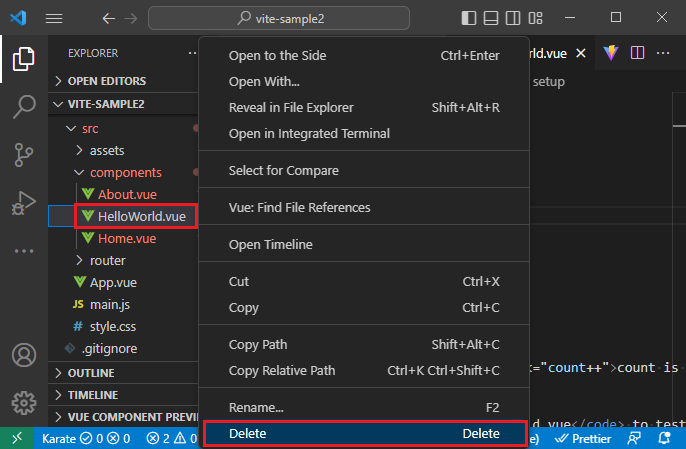Image resolution: width=686 pixels, height=449 pixels.
Task: Open the Search view icon
Action: click(x=23, y=106)
